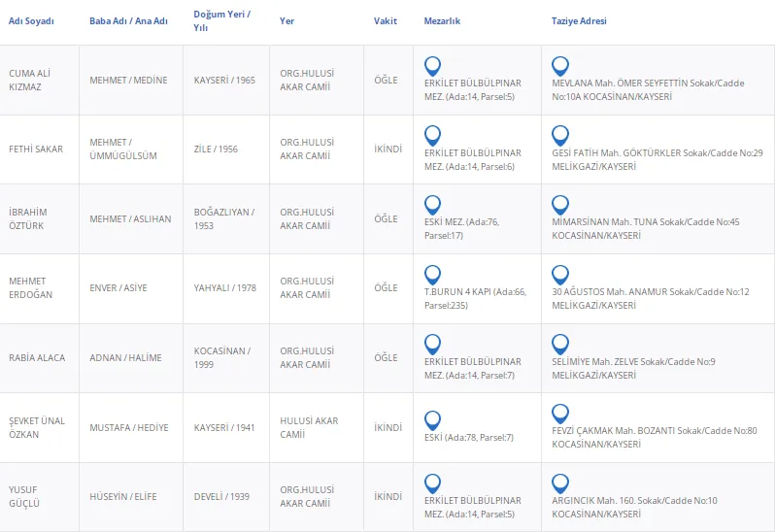Click the name Mehmet Erdoğan

pos(30,288)
